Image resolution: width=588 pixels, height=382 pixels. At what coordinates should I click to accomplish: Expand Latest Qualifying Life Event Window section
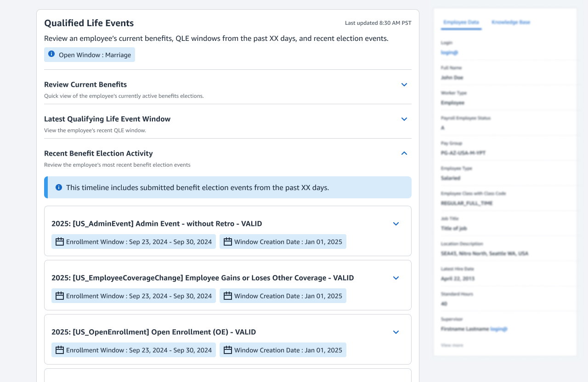(x=404, y=119)
